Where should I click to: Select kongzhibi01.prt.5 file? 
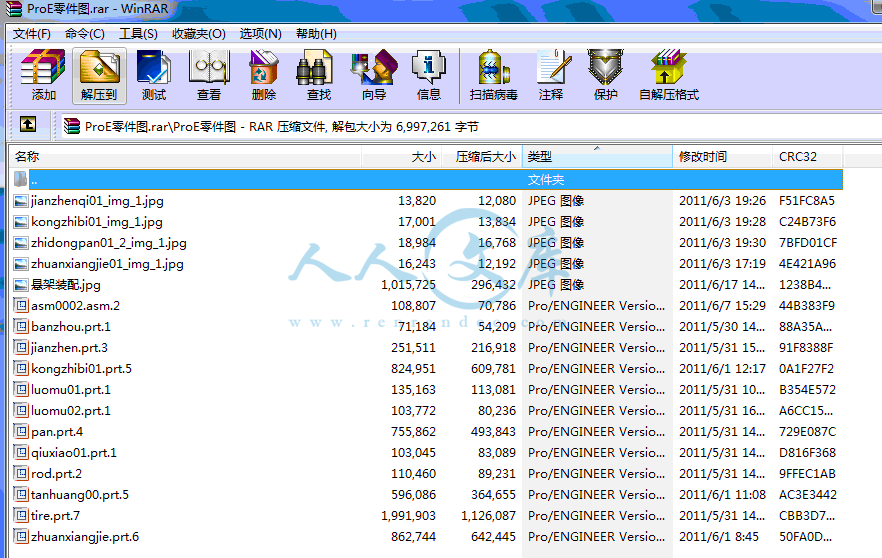[82, 369]
